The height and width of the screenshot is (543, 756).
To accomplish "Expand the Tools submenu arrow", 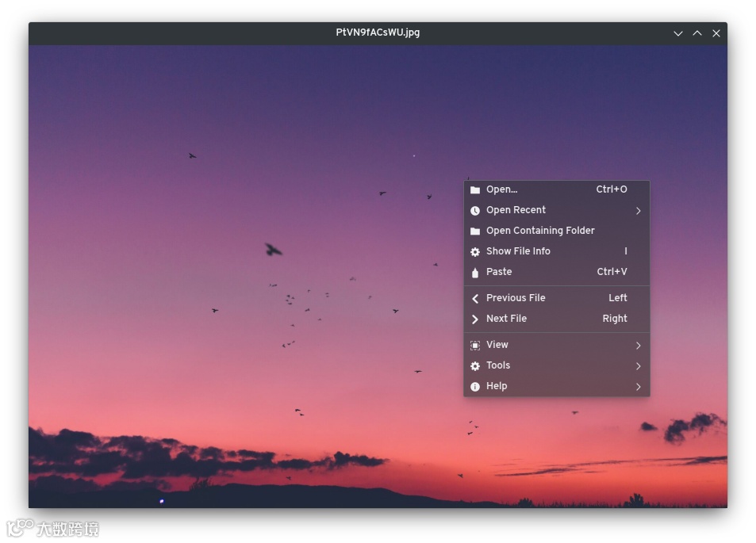I will [x=639, y=365].
